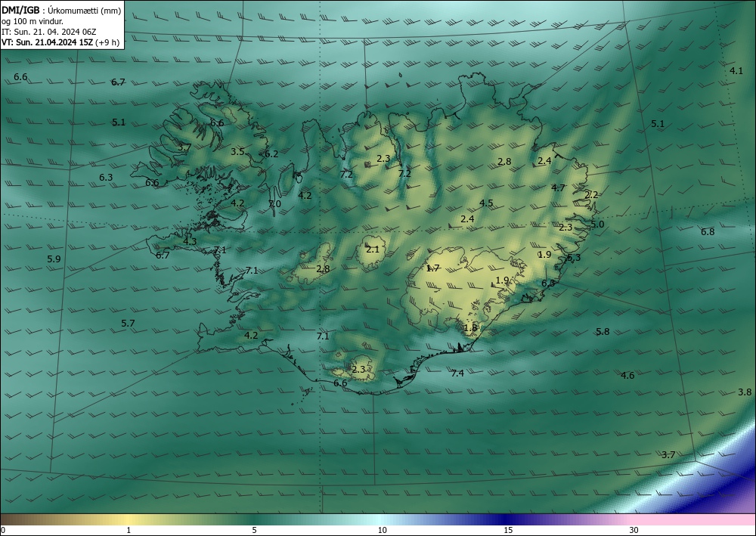Click the 4.7 value label
Screen dimensions: 756x536
559,187
